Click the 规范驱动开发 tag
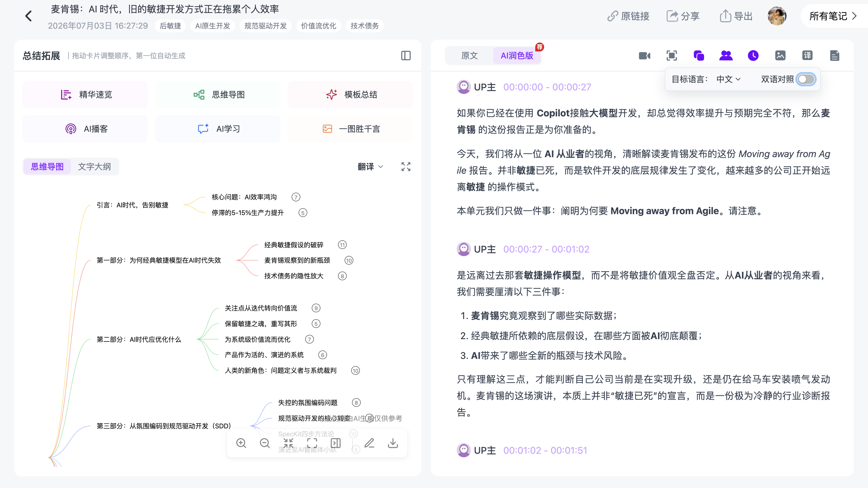The width and height of the screenshot is (868, 488). click(265, 26)
